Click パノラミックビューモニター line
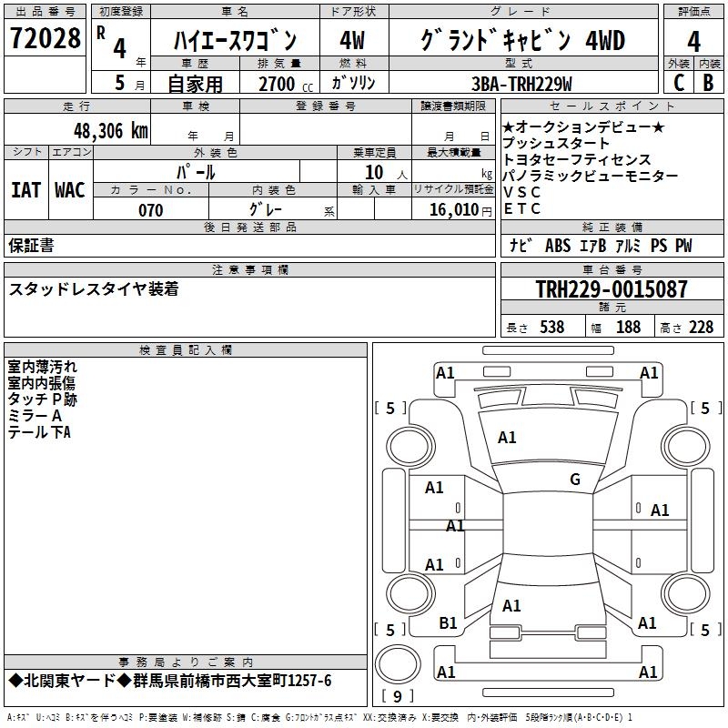The width and height of the screenshot is (728, 728). pyautogui.click(x=591, y=176)
